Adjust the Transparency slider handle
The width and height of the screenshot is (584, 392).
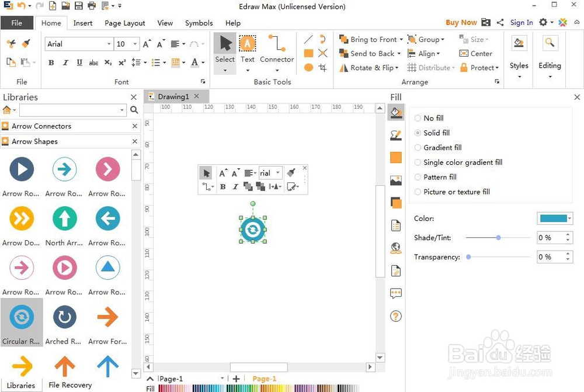[x=468, y=257]
